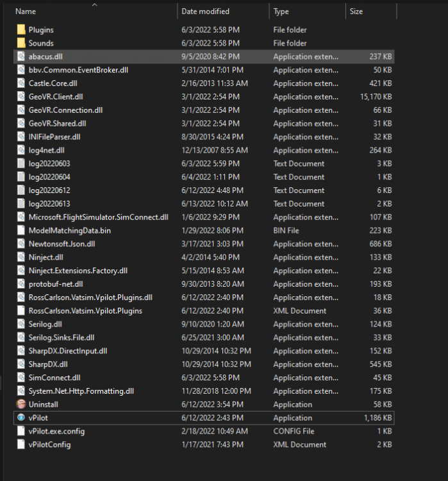Click the log20220603 text document icon

point(21,164)
